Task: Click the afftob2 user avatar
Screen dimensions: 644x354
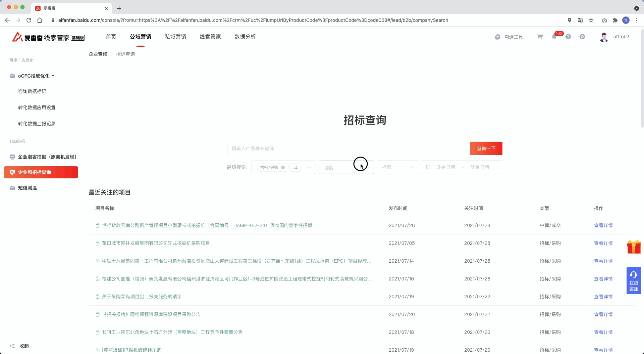Action: tap(604, 37)
